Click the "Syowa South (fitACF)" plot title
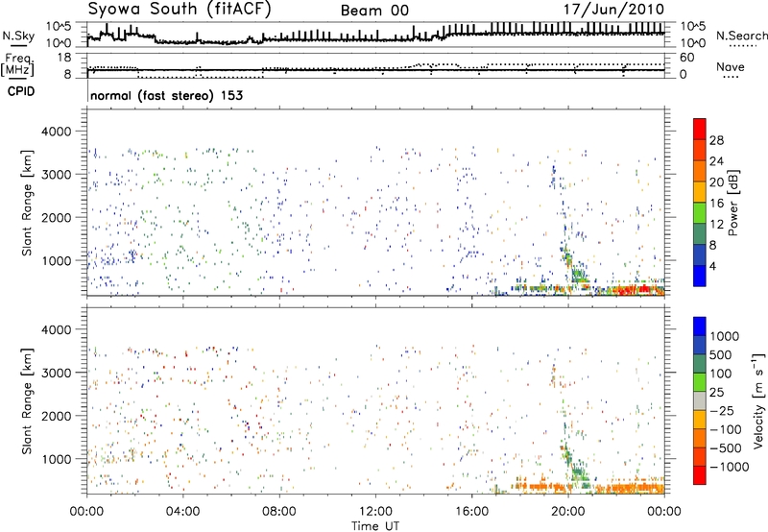The width and height of the screenshot is (768, 532). tap(180, 10)
